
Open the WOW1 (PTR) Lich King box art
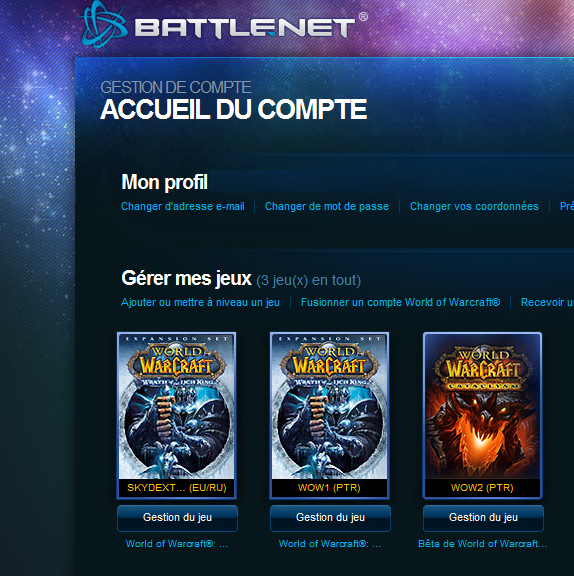(330, 406)
